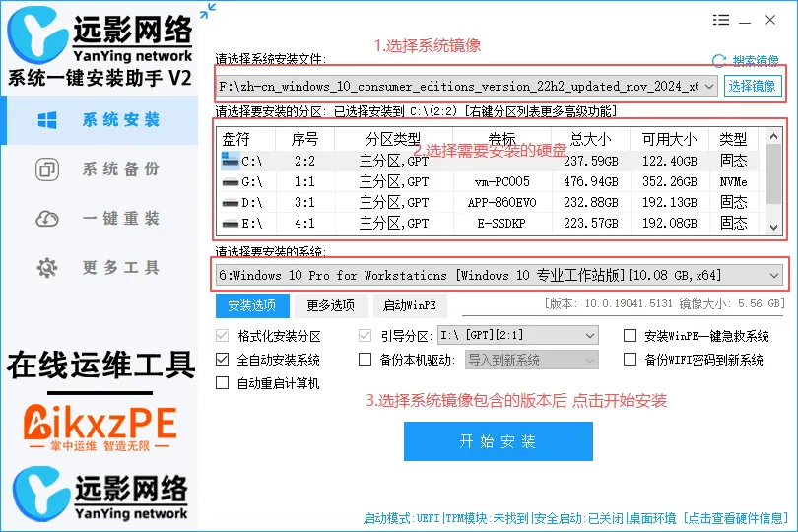The image size is (798, 532).
Task: Toggle the 全自动安装系统 checkbox
Action: point(222,360)
